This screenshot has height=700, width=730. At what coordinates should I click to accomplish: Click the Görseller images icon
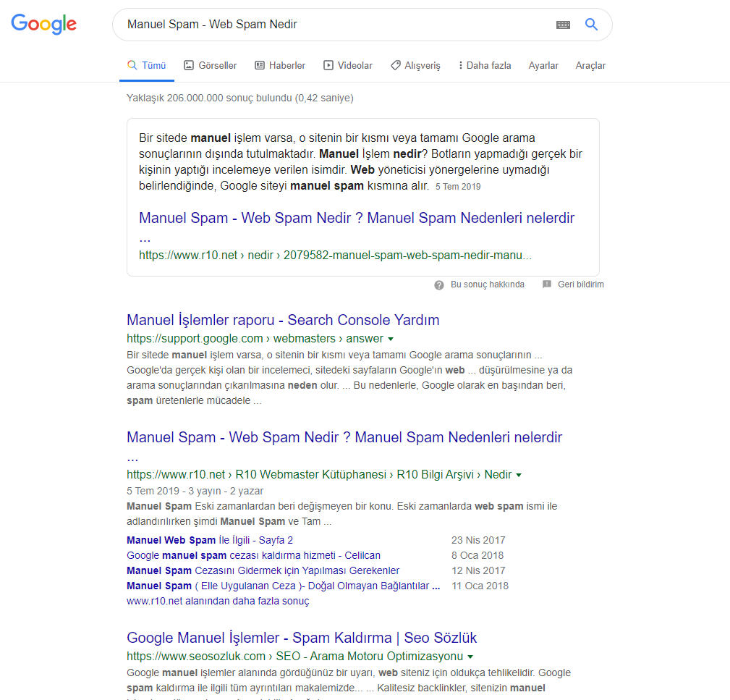point(189,65)
